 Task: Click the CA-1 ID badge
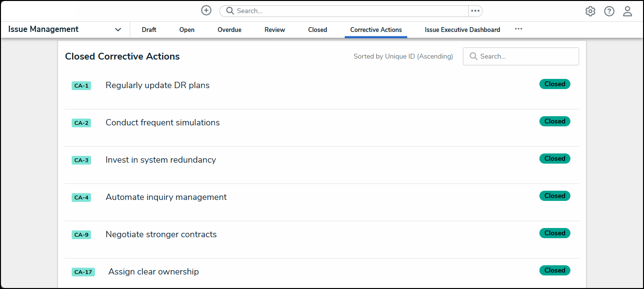pyautogui.click(x=81, y=86)
